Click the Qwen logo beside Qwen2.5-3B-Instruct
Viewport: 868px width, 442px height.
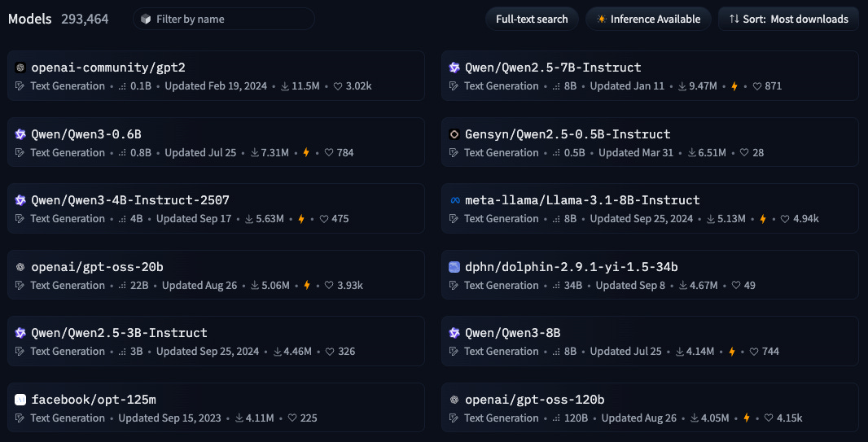[20, 333]
